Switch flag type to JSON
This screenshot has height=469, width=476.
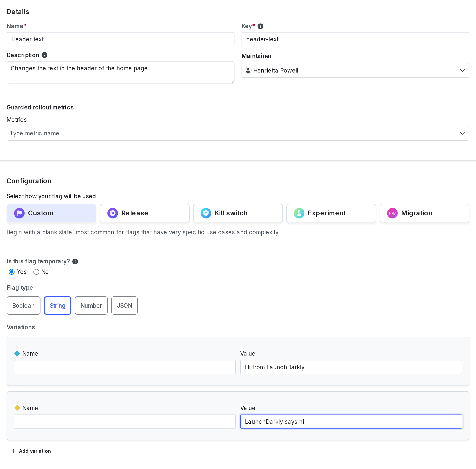coord(124,305)
